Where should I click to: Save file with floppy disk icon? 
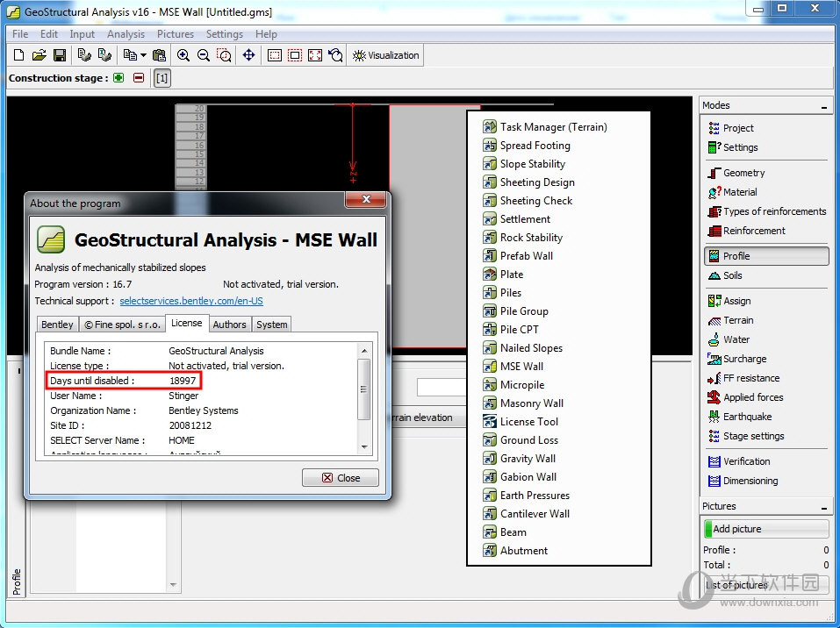pyautogui.click(x=60, y=55)
